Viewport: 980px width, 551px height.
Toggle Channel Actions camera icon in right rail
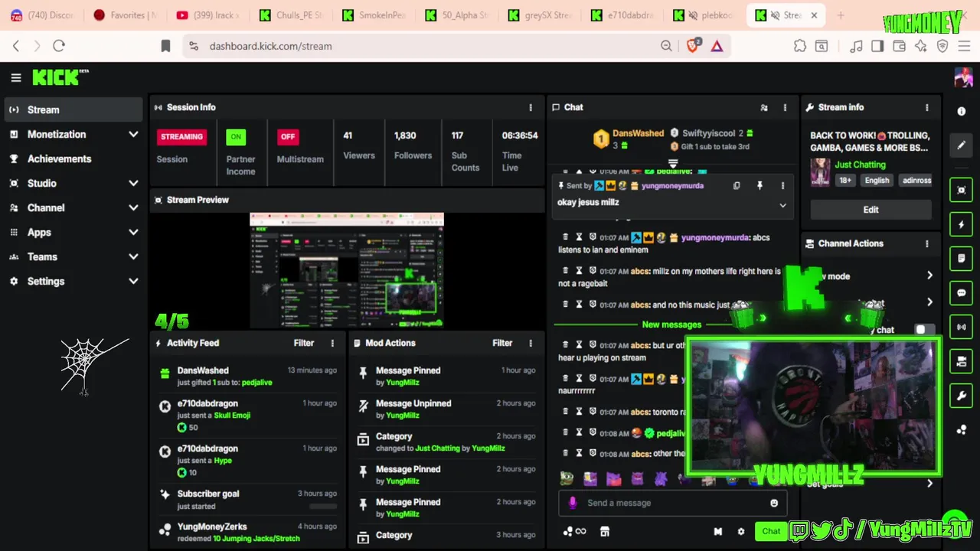tap(962, 361)
